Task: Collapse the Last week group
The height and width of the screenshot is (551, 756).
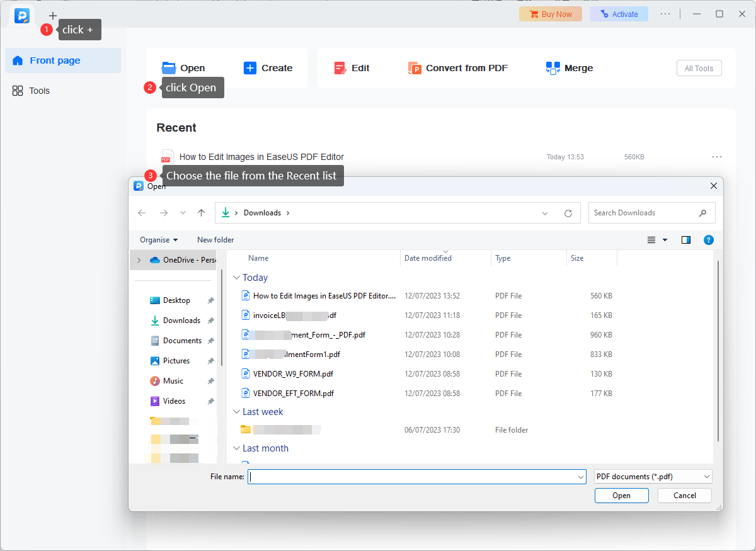Action: tap(236, 412)
